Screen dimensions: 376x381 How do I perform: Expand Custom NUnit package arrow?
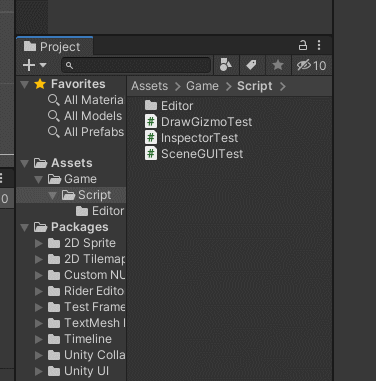click(39, 275)
